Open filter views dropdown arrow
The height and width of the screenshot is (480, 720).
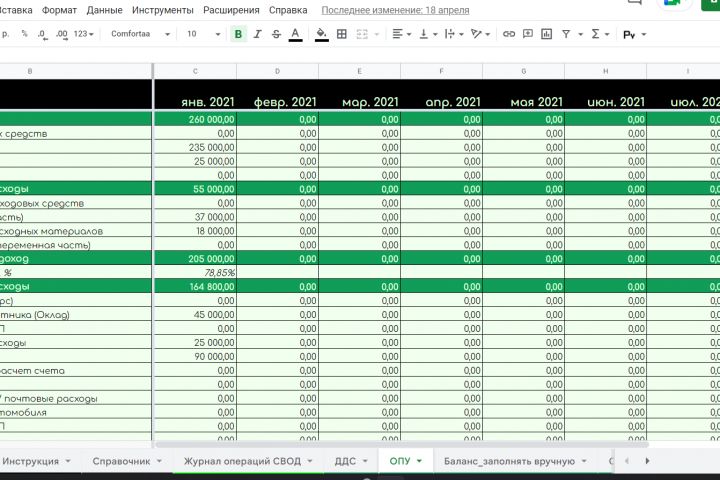click(x=580, y=34)
